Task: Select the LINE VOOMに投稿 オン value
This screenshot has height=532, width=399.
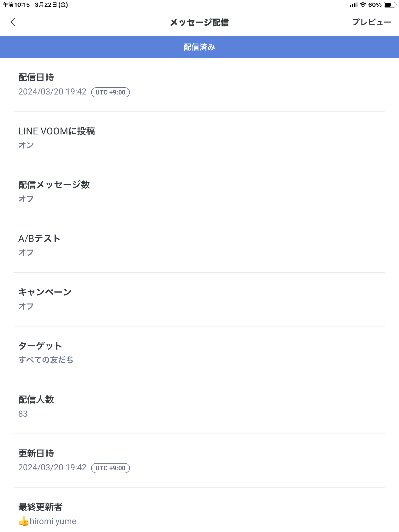Action: (x=26, y=145)
